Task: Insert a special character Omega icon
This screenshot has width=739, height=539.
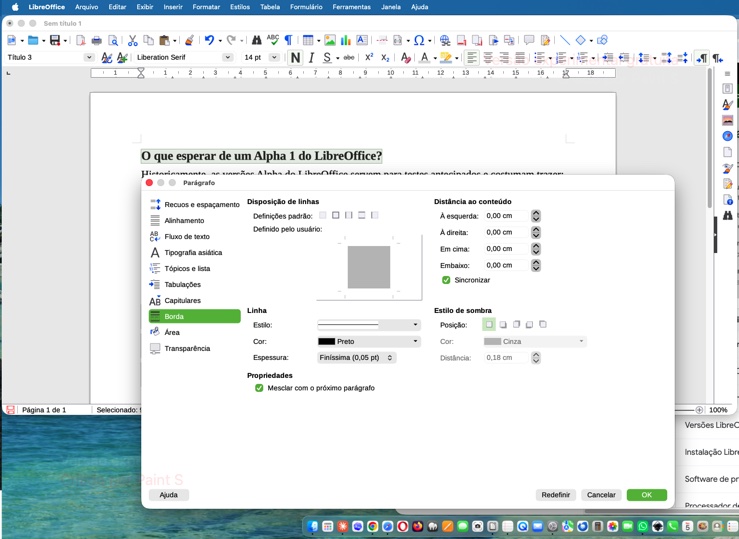Action: tap(419, 41)
